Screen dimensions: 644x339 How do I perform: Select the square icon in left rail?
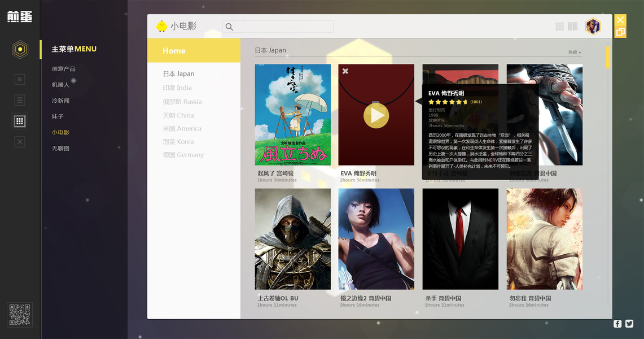[x=20, y=79]
